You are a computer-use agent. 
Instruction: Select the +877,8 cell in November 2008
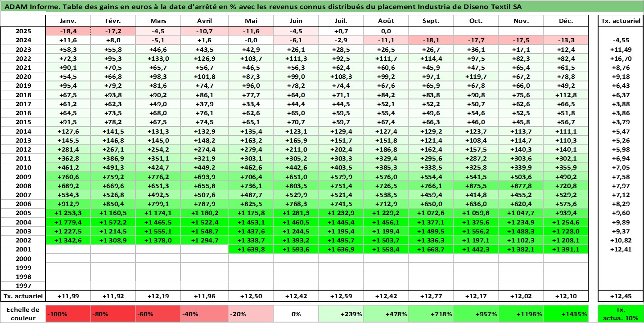click(x=521, y=186)
